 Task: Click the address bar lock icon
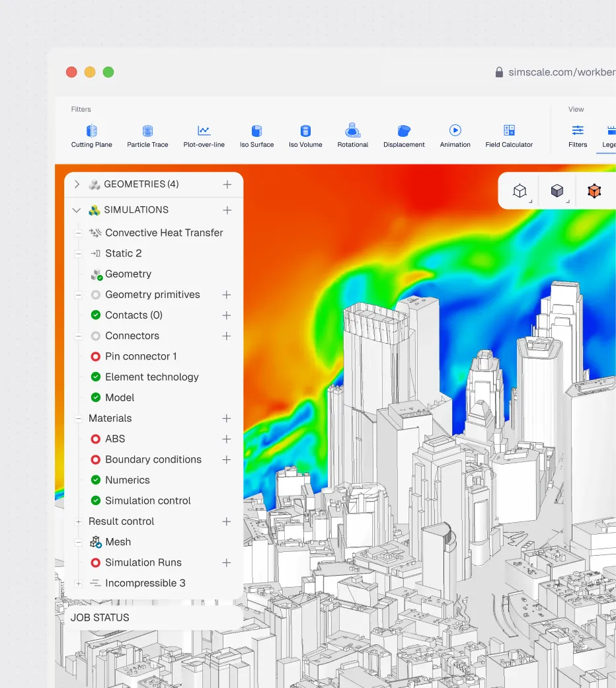[x=499, y=72]
